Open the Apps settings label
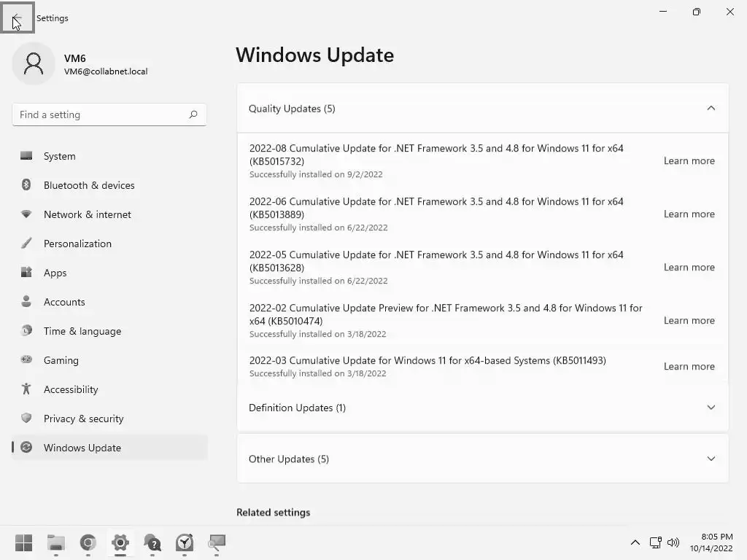Viewport: 747px width, 560px height. [55, 273]
